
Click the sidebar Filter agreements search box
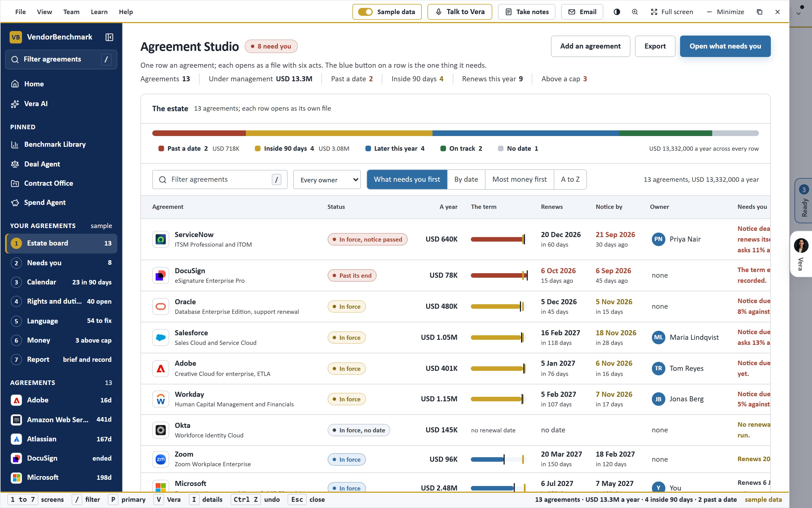[x=61, y=60]
